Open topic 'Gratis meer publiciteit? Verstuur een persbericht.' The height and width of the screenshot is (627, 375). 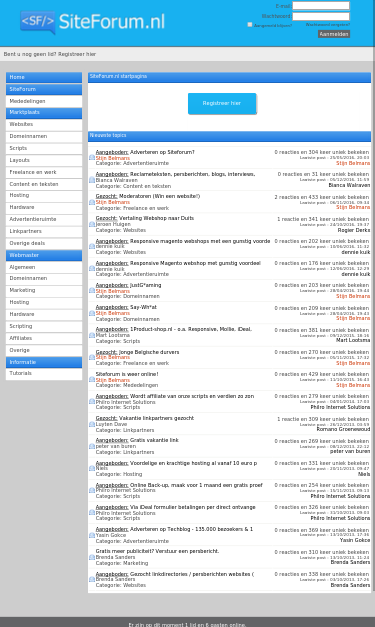(158, 551)
